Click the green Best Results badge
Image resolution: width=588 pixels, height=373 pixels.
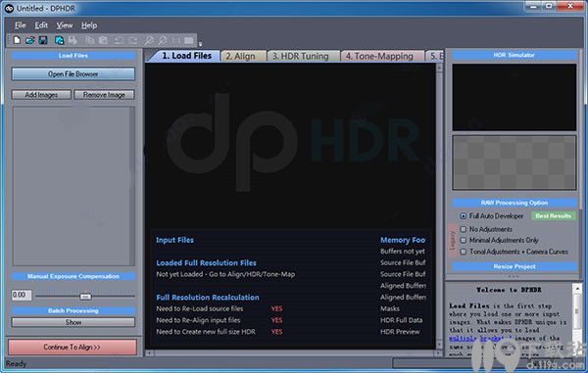coord(554,216)
